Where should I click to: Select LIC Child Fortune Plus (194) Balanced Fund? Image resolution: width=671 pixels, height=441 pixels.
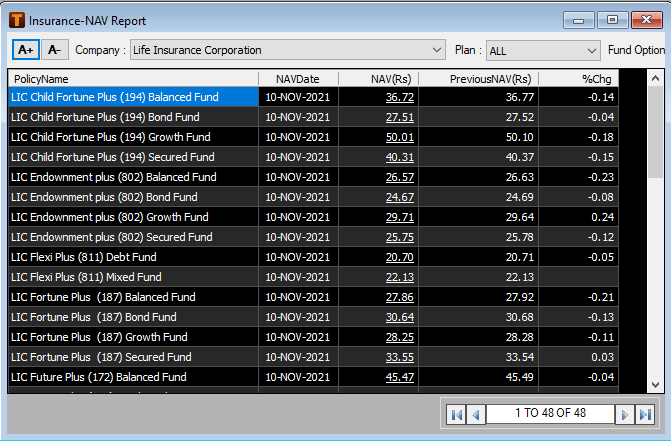pyautogui.click(x=133, y=97)
